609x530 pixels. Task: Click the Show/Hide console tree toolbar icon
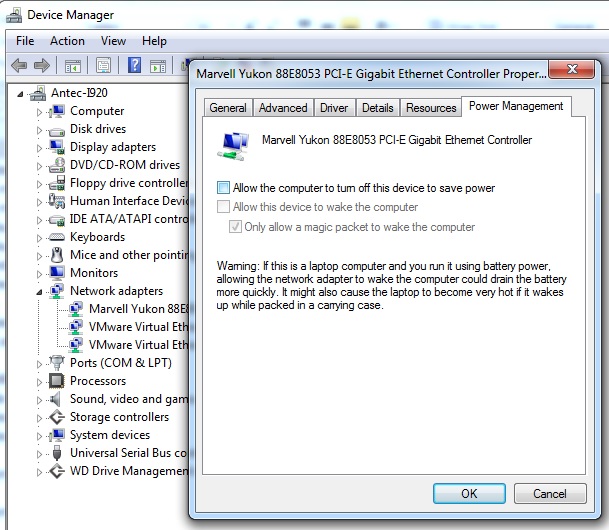click(x=72, y=66)
